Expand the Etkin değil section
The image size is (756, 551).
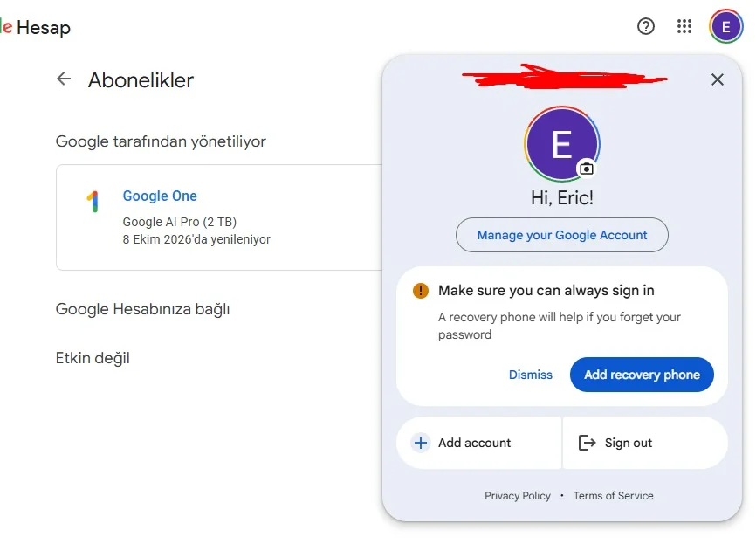pyautogui.click(x=93, y=358)
